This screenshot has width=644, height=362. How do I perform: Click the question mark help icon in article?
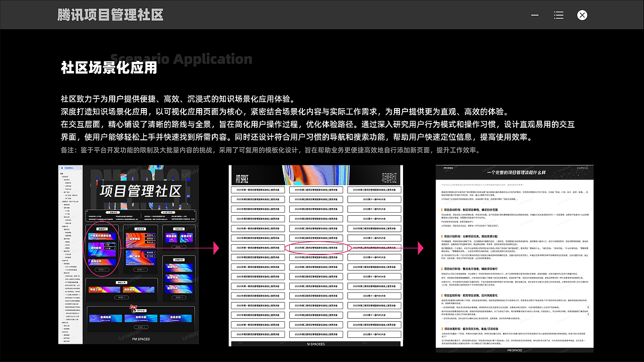[x=588, y=315]
